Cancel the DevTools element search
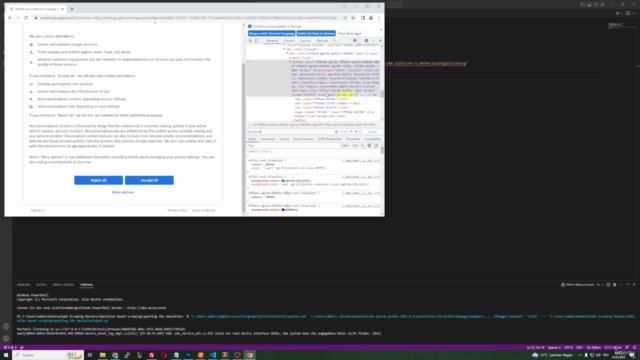Screen dimensions: 640x360 [372, 132]
